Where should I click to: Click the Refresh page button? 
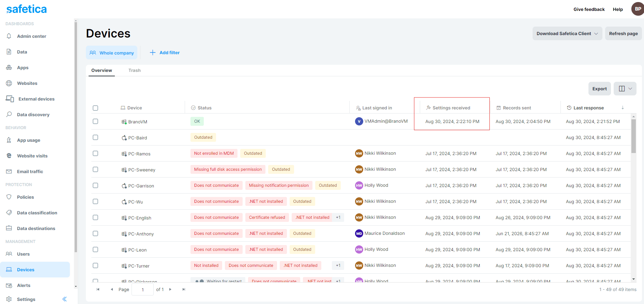click(623, 33)
